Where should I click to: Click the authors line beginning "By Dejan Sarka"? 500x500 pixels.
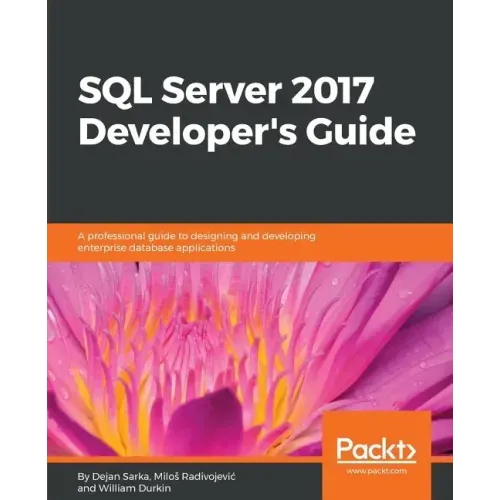pos(156,482)
